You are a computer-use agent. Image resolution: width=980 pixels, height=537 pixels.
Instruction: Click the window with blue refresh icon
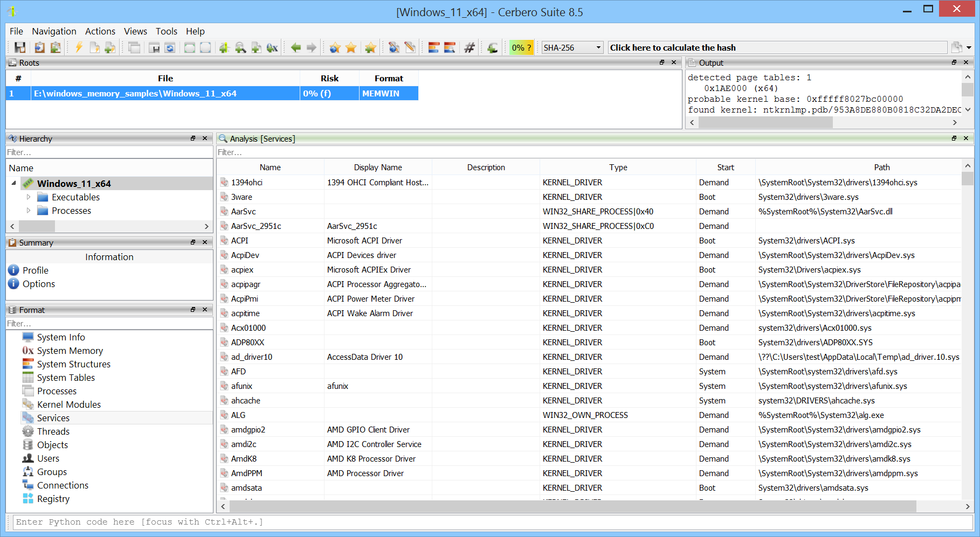(x=170, y=47)
